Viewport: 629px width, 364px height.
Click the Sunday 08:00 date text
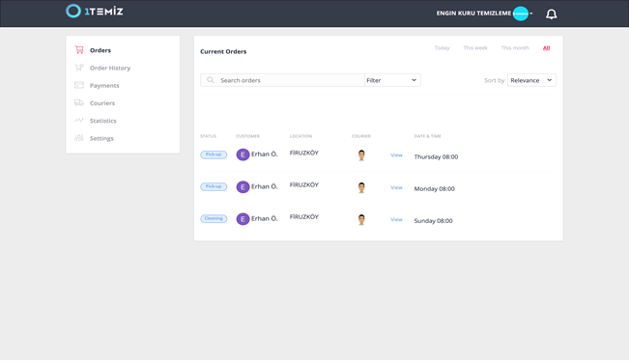click(433, 221)
